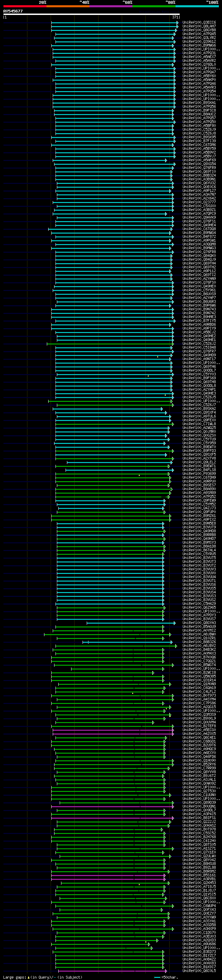This screenshot has width=222, height=980.
Task: Click the purple alignment bar for UniRef100_B8IFS1
Action: (x=112, y=818)
